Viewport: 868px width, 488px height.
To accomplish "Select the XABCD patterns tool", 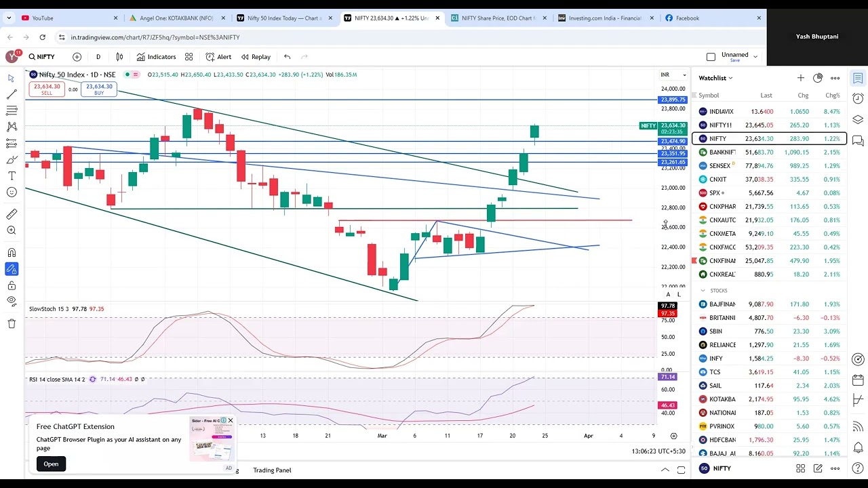I will coord(12,127).
